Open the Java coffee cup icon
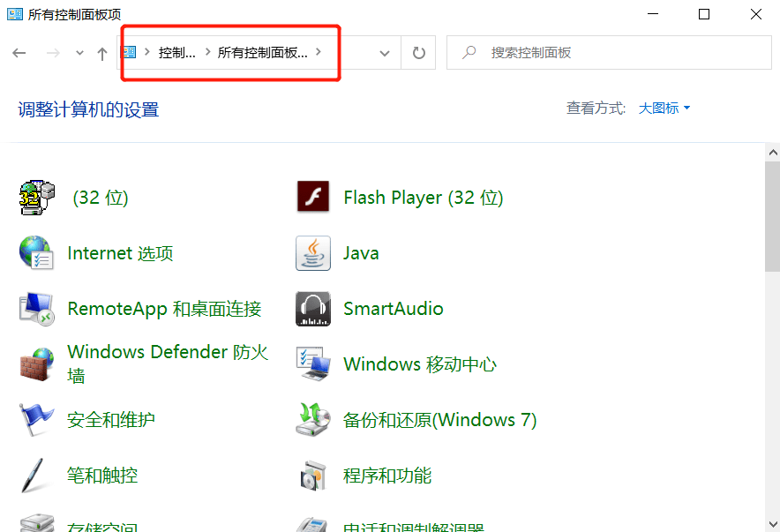 point(313,253)
